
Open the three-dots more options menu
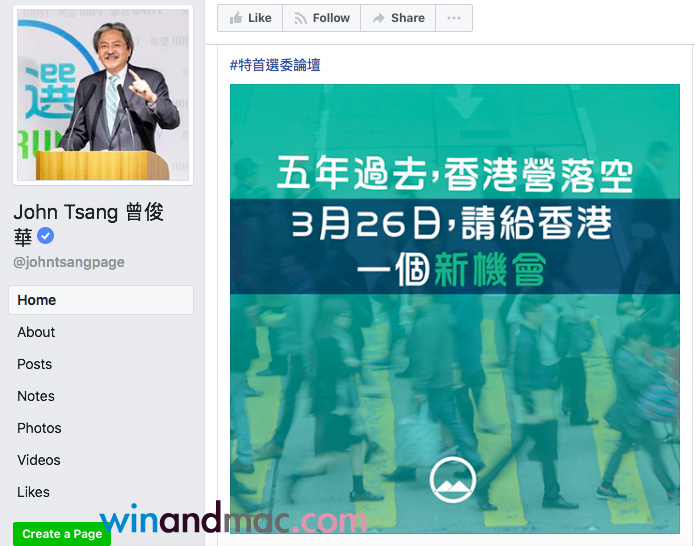tap(454, 18)
